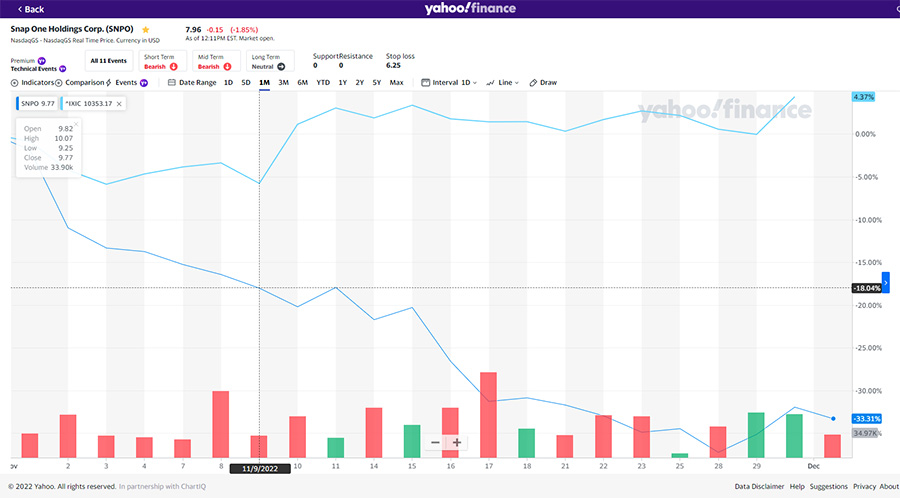900x498 pixels.
Task: Click the 4.37% IXIC axis label
Action: 863,97
